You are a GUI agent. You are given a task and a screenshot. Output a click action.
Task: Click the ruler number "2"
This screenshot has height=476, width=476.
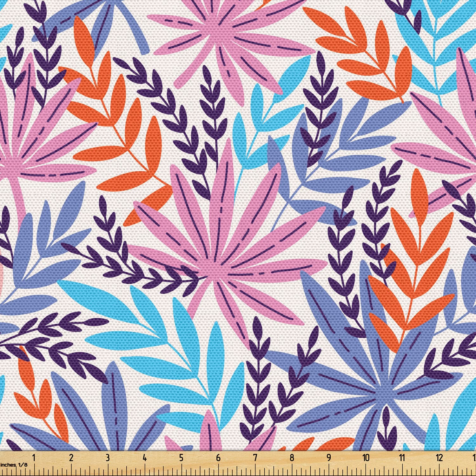tap(71, 458)
